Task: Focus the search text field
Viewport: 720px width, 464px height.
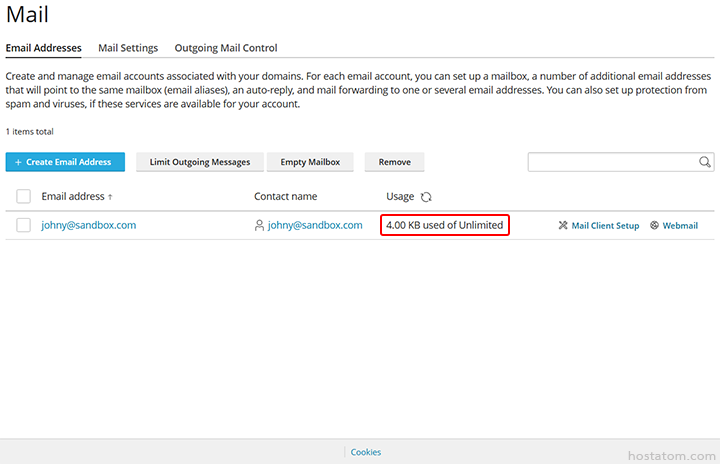Action: (612, 162)
